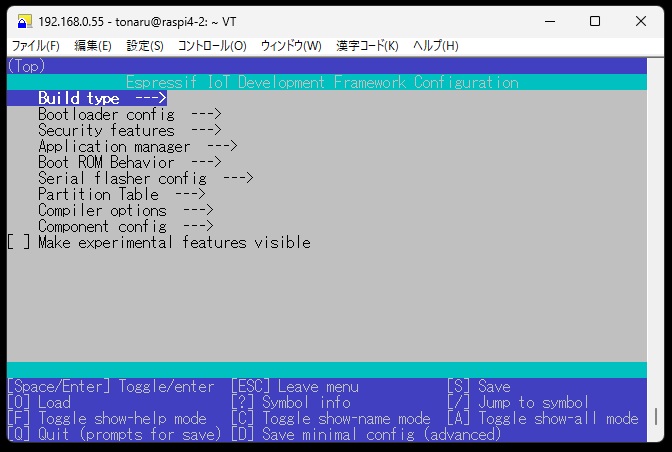Maximize the Tera Term window

point(595,21)
